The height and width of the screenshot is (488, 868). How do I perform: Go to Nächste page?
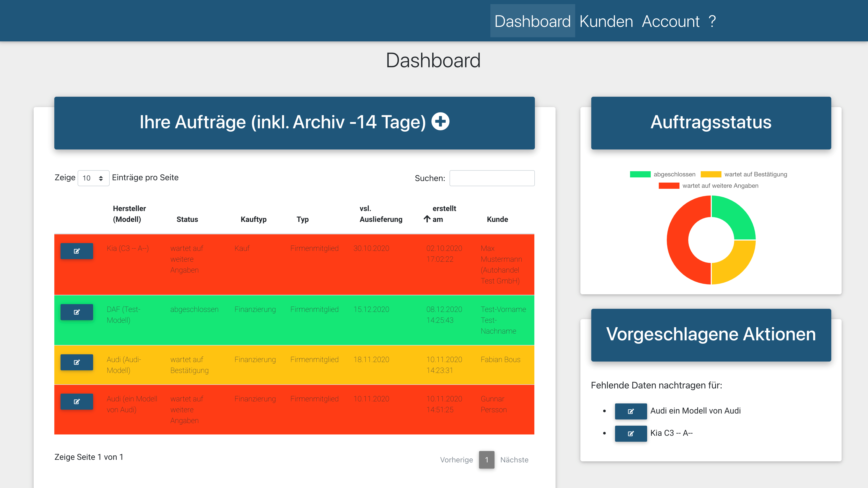coord(514,460)
